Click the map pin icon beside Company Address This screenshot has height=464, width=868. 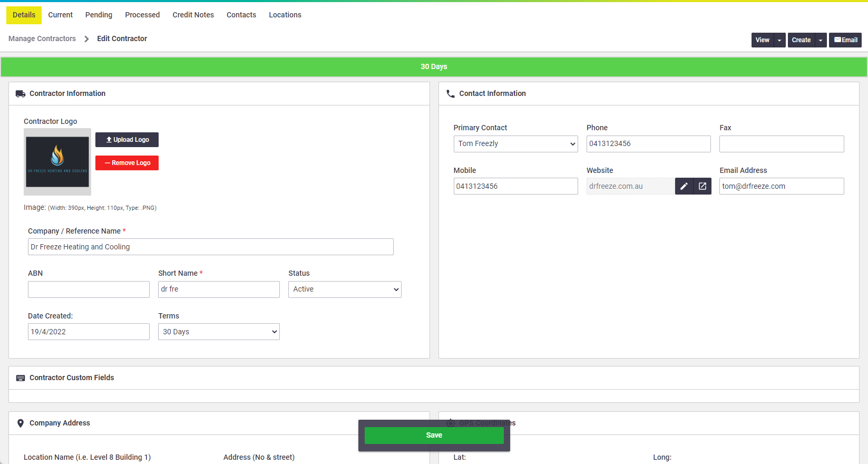tap(21, 423)
